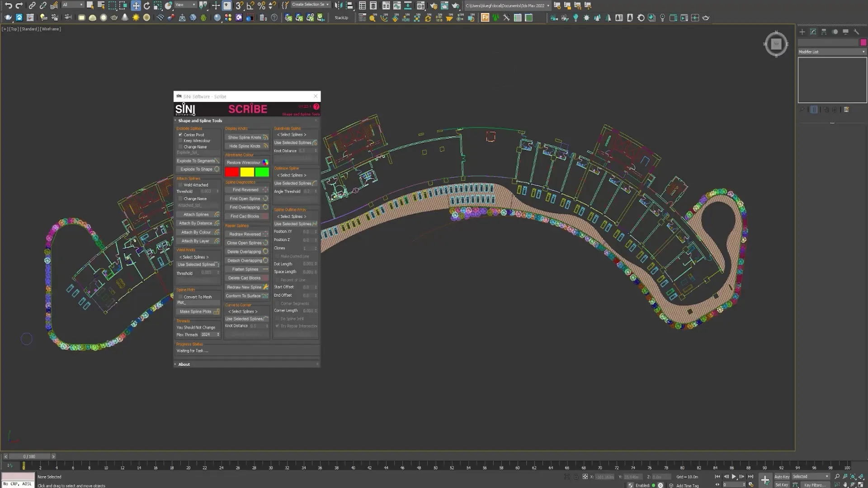This screenshot has width=868, height=488.
Task: Toggle the Percent Snap icon
Action: (x=261, y=5)
